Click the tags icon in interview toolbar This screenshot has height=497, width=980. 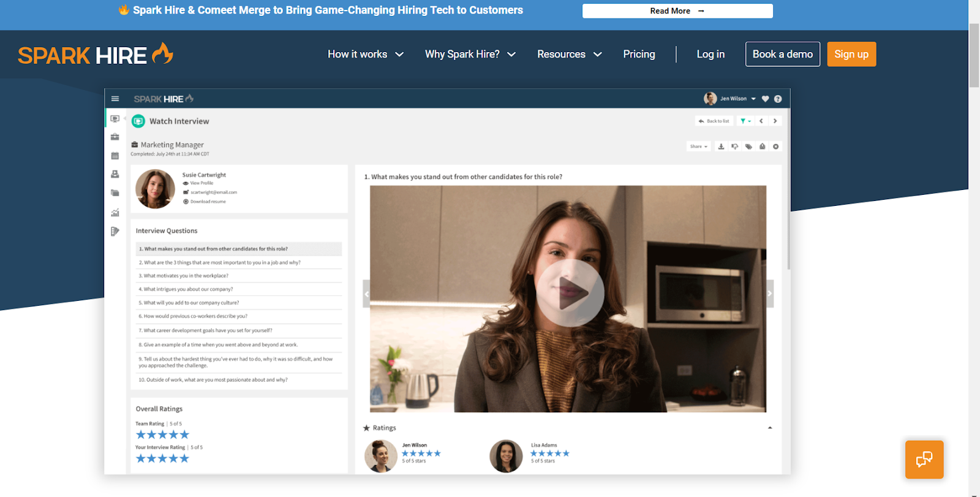tap(748, 146)
